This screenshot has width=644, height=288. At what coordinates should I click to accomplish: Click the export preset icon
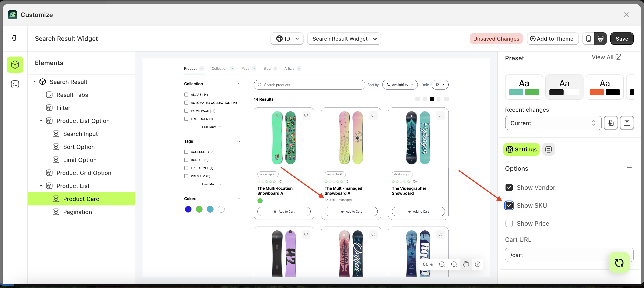[x=627, y=123]
